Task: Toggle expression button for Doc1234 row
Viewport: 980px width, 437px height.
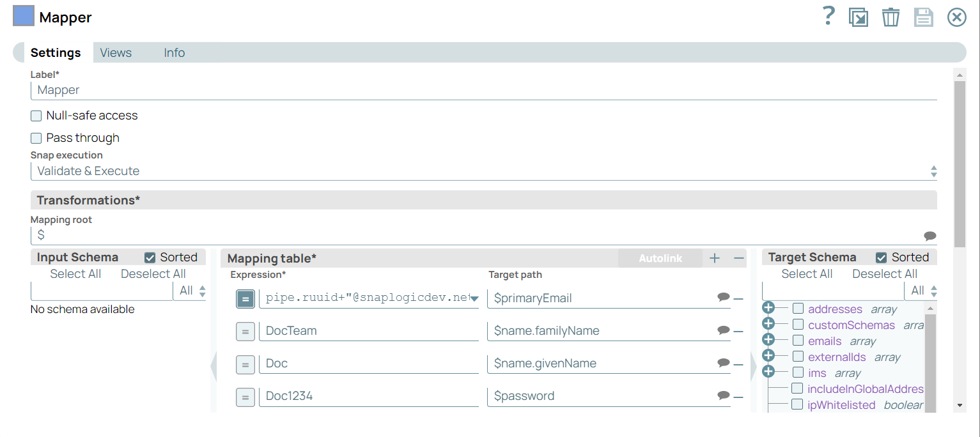Action: pos(245,396)
